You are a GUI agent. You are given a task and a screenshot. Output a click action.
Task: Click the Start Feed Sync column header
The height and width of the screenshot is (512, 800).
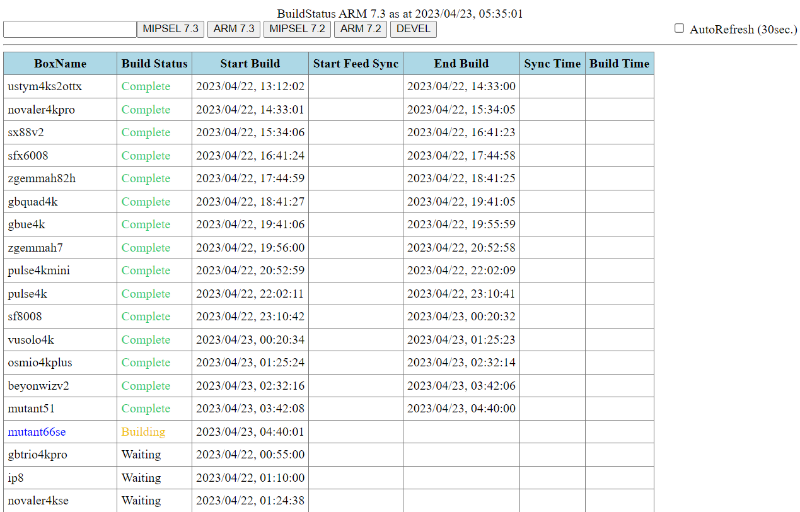356,64
